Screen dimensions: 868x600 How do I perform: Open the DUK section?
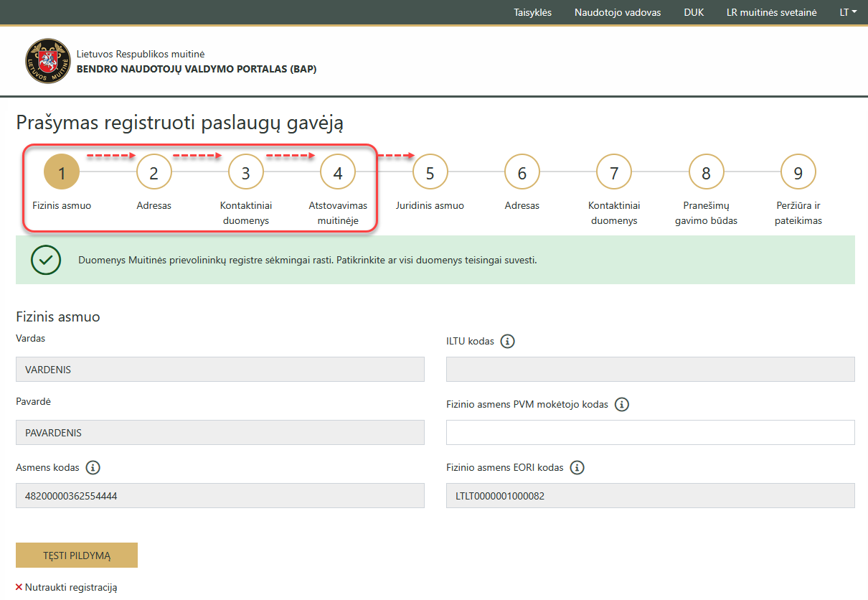[x=693, y=11]
